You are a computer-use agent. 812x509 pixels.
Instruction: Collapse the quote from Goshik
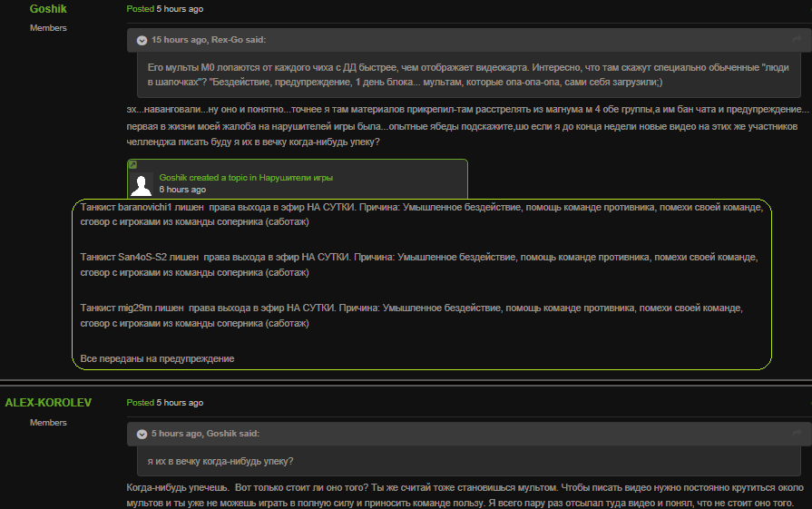(x=142, y=434)
